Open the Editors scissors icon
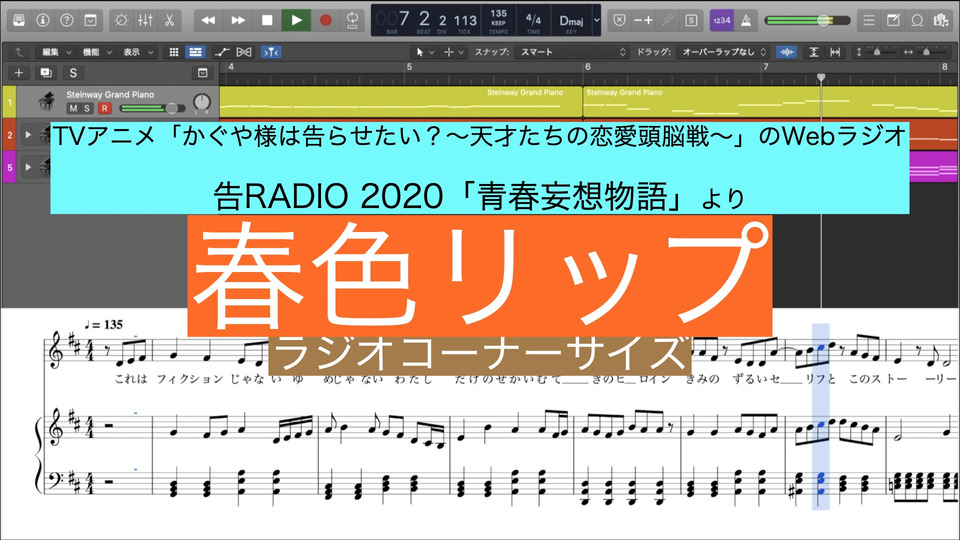960x540 pixels. tap(168, 19)
